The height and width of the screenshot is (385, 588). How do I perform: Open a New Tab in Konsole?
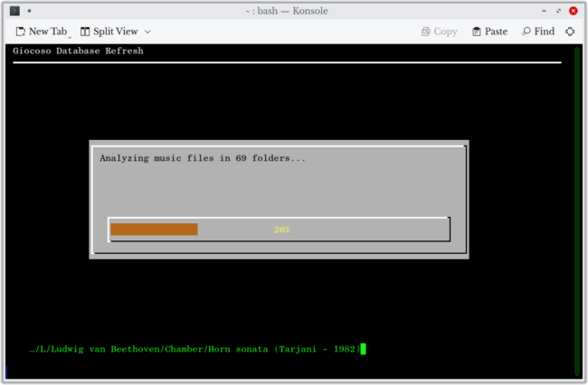[x=42, y=32]
